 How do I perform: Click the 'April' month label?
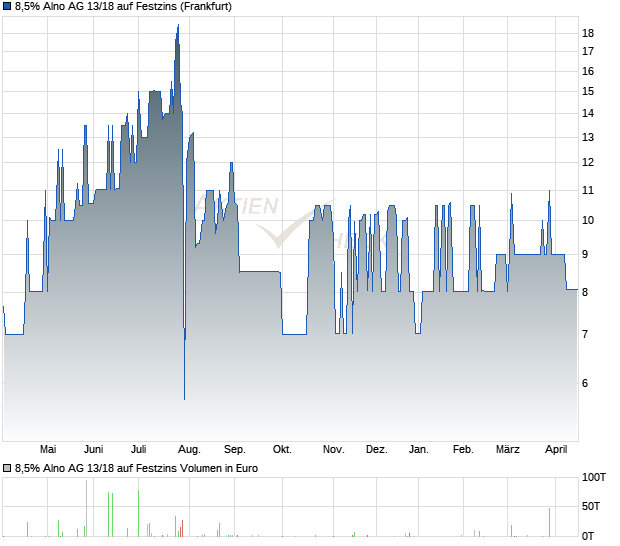point(556,449)
